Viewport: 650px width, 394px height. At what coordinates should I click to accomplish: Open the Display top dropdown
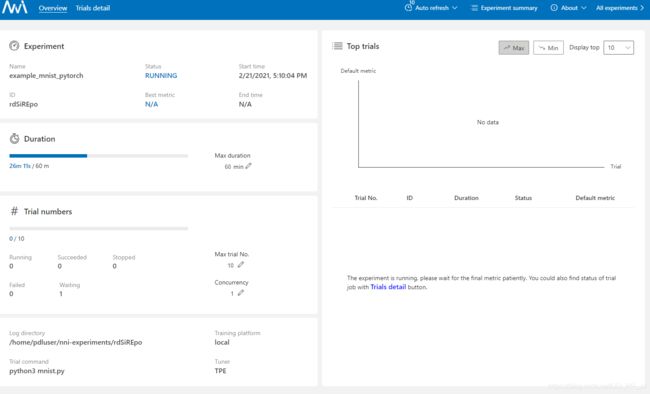(x=618, y=48)
